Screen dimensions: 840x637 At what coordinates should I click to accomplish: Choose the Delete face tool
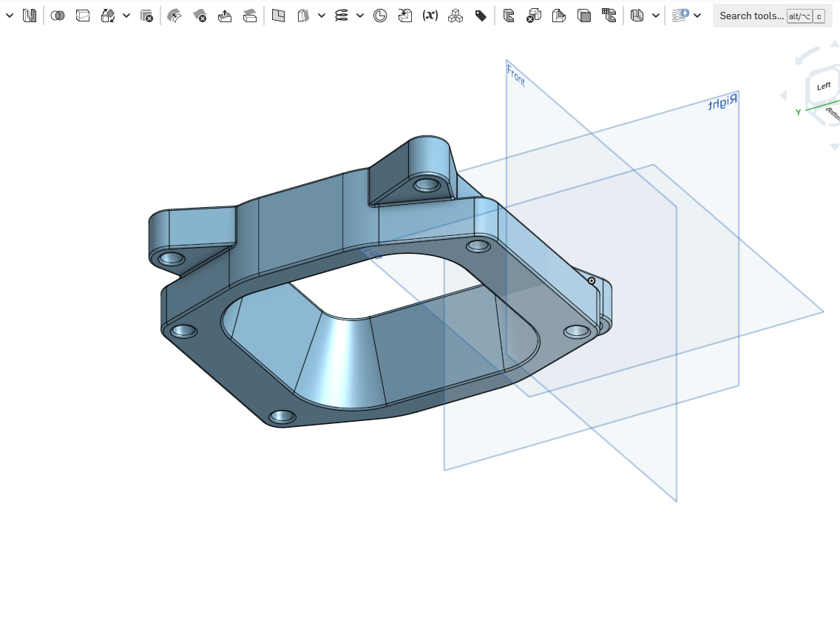200,16
